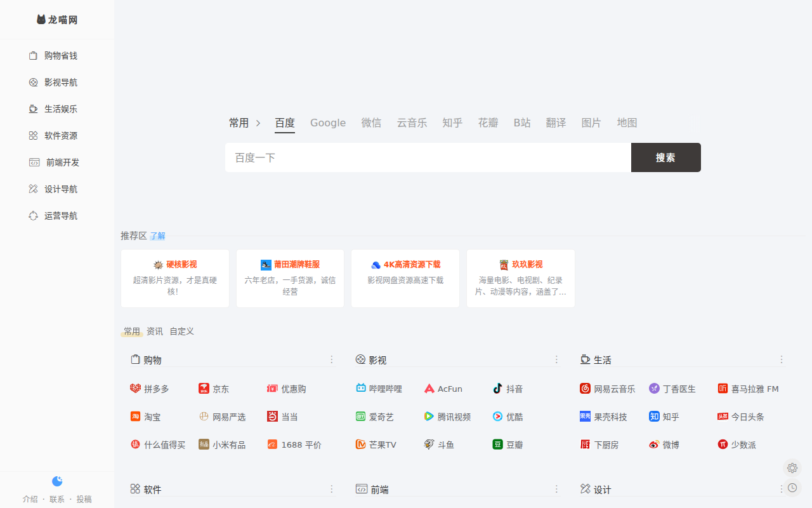812x508 pixels.
Task: Click the 优酷 icon
Action: 498,417
